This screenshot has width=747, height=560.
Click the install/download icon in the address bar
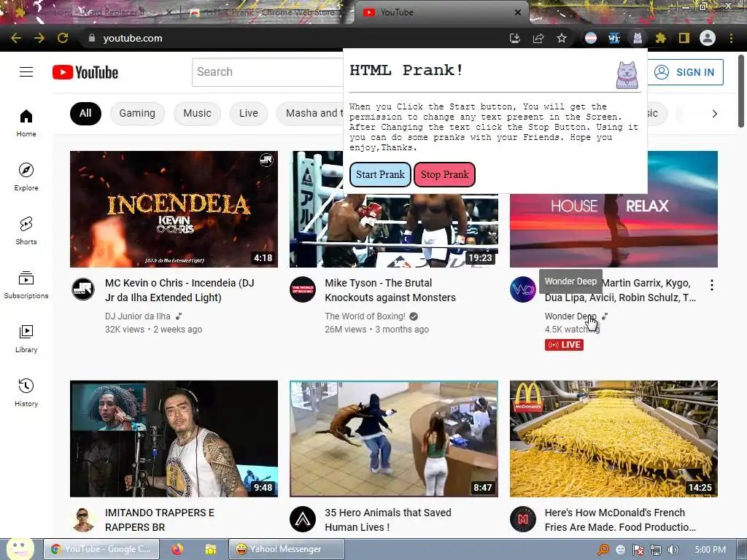(x=515, y=38)
